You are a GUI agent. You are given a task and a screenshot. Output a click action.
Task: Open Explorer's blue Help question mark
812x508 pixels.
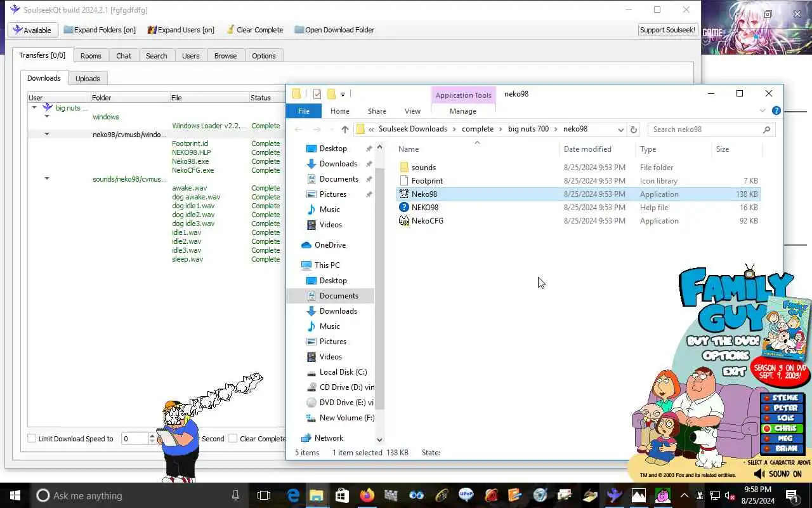coord(776,110)
